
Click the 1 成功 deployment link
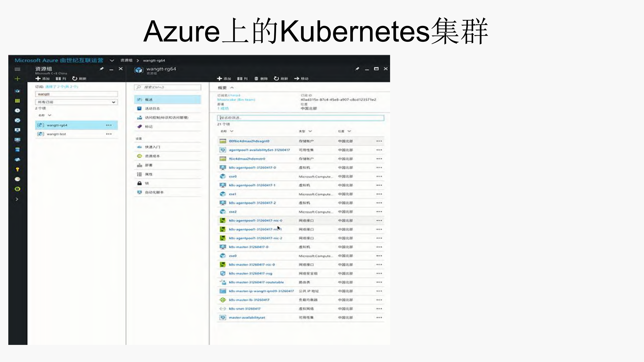[x=223, y=108]
